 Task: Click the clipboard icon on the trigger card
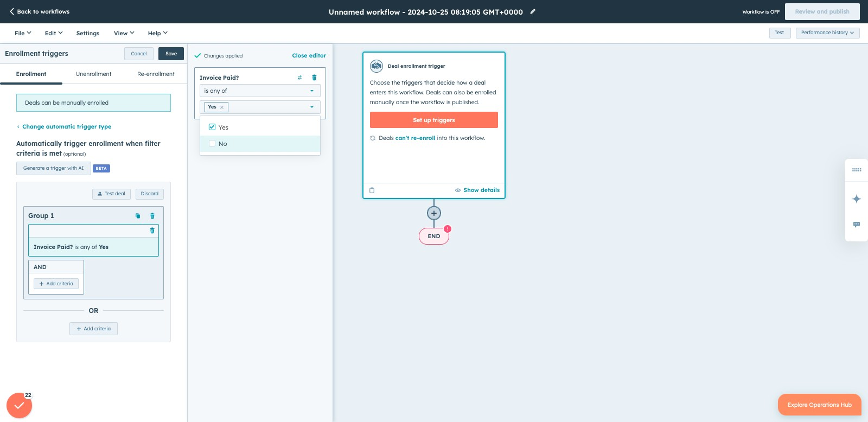click(x=372, y=190)
